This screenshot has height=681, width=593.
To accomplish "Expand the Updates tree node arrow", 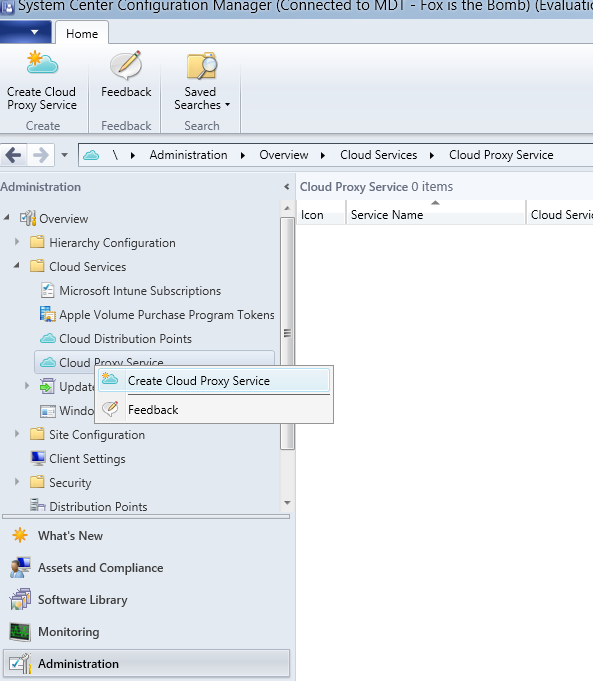I will click(x=27, y=385).
